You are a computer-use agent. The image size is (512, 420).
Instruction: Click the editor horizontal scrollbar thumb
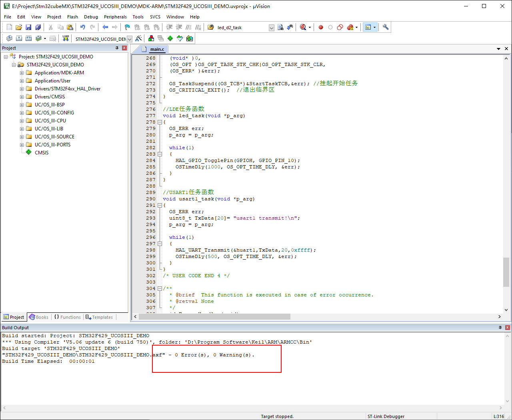pos(214,316)
